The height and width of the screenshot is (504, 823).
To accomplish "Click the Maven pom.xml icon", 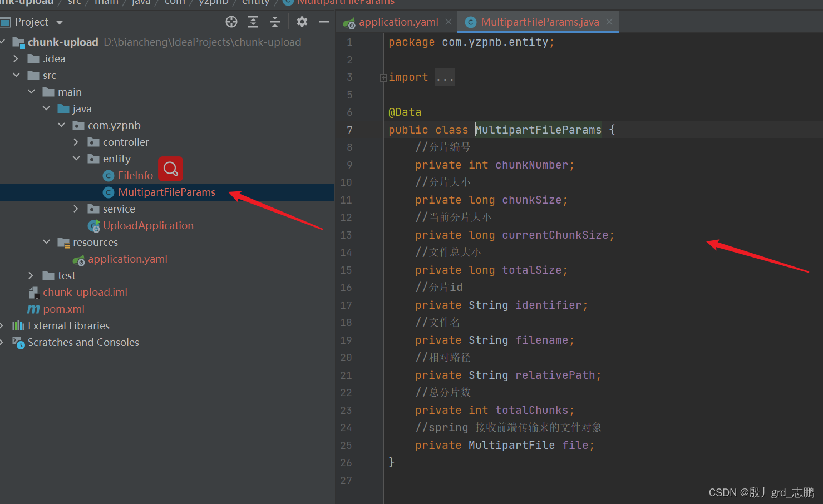I will point(33,309).
